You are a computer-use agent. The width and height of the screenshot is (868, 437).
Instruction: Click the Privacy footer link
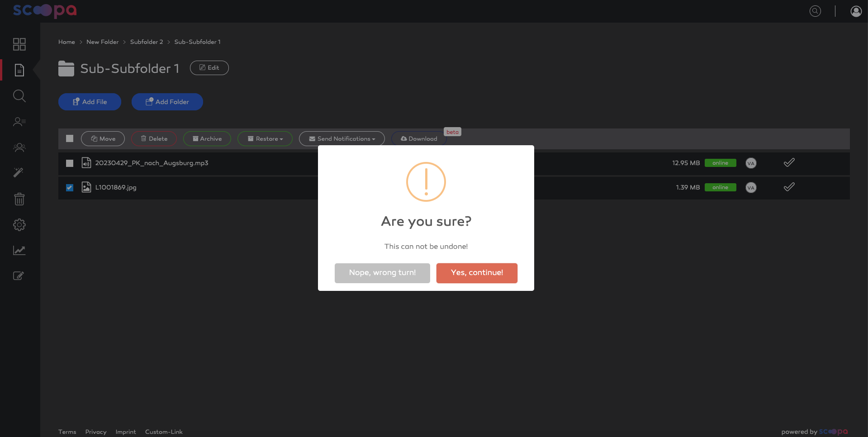point(96,432)
